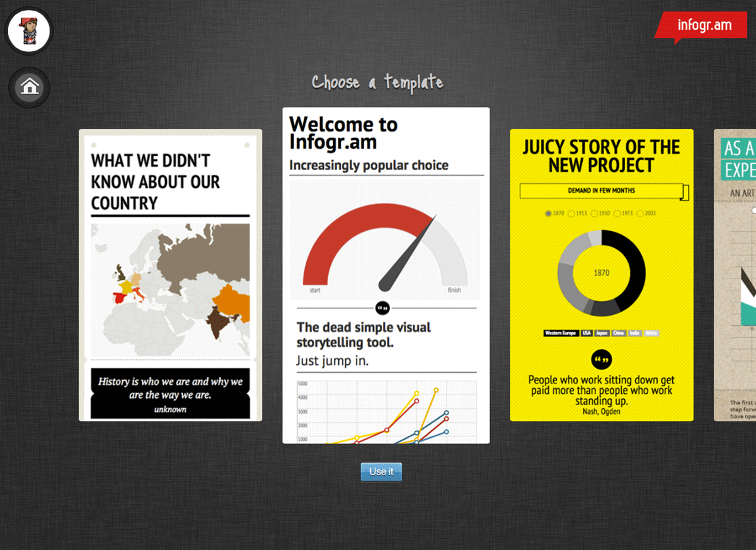Go to the home dashboard icon
This screenshot has height=550, width=756.
click(x=30, y=86)
